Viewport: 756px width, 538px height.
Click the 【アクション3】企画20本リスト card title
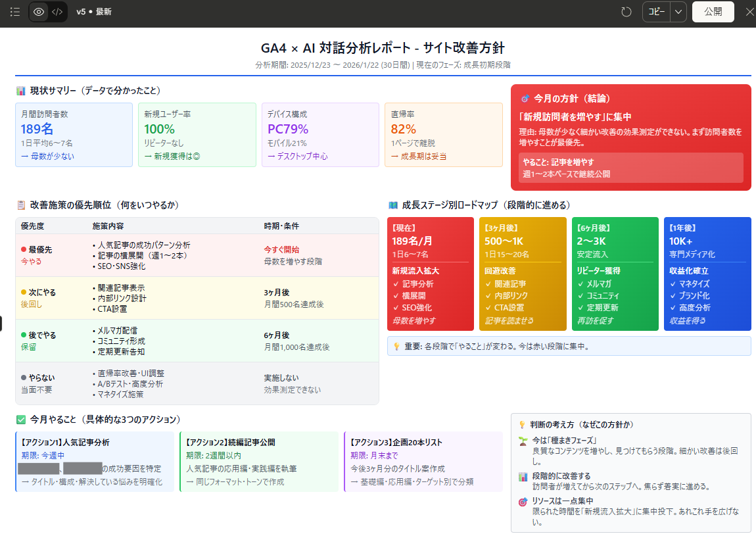396,443
